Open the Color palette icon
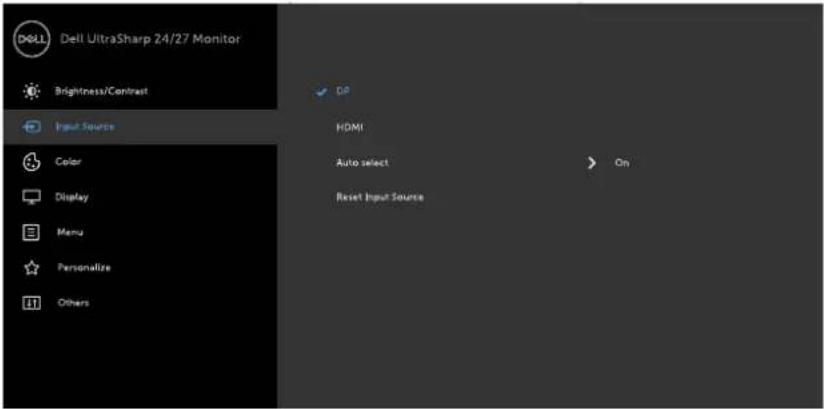This screenshot has width=824, height=409. [32, 162]
